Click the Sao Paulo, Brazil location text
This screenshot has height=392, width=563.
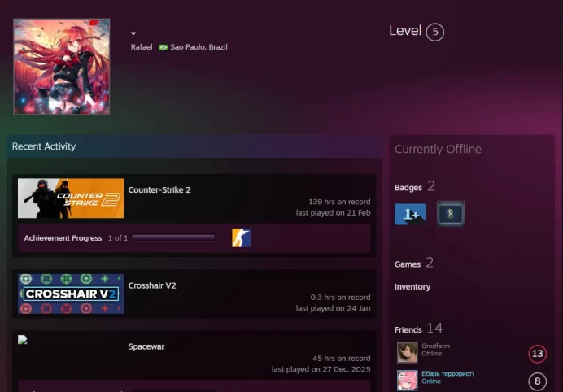click(199, 47)
